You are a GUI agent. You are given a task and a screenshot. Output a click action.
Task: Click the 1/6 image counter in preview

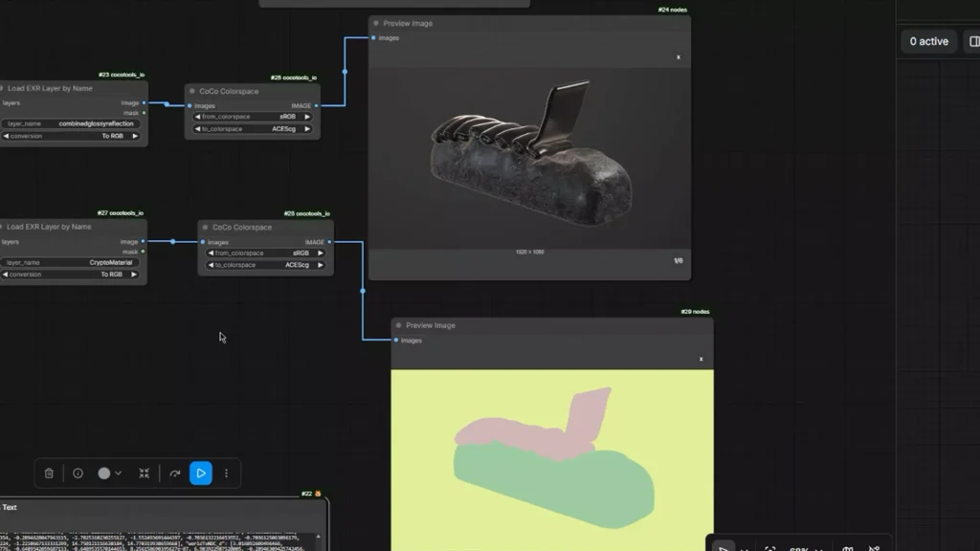click(679, 260)
